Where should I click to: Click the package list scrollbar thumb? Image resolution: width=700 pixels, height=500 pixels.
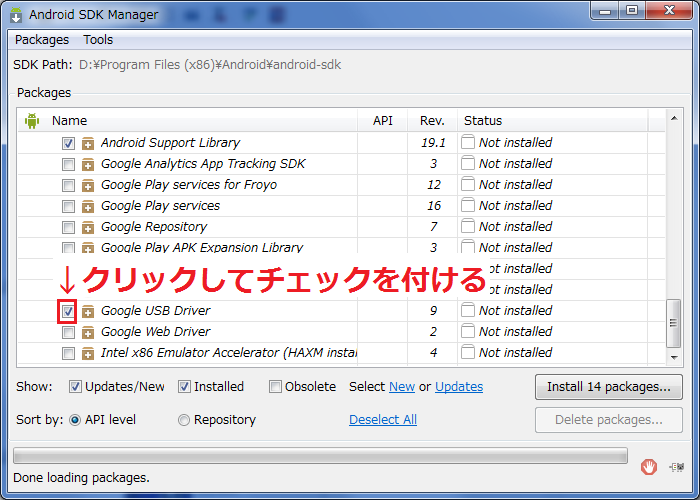tap(674, 323)
